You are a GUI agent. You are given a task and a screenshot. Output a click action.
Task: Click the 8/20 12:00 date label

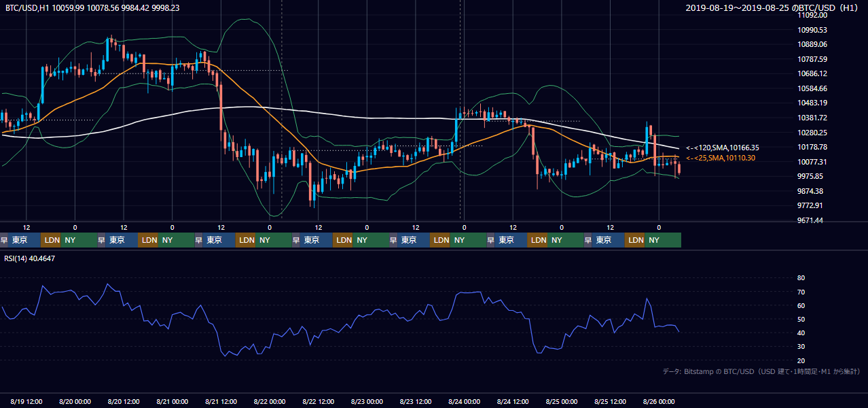click(x=124, y=402)
